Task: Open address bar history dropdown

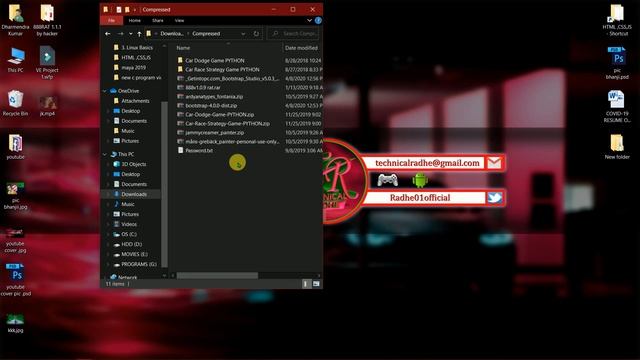Action: click(x=243, y=33)
